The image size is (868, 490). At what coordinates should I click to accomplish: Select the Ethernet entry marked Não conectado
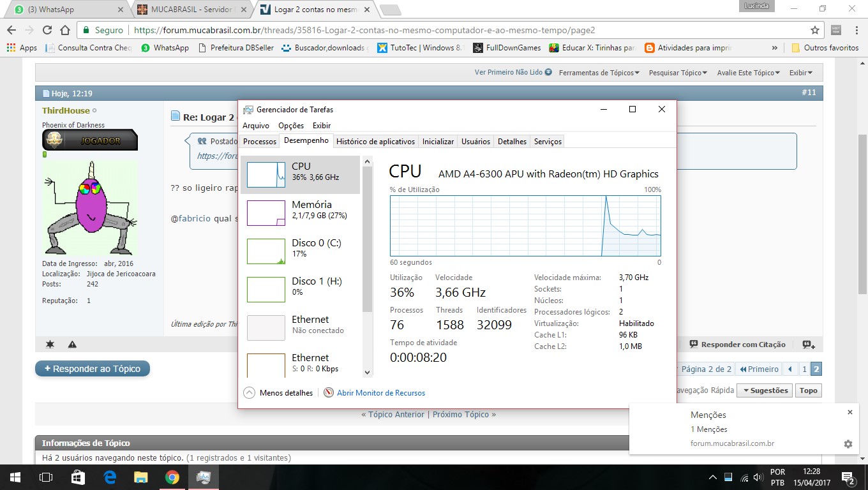click(301, 327)
